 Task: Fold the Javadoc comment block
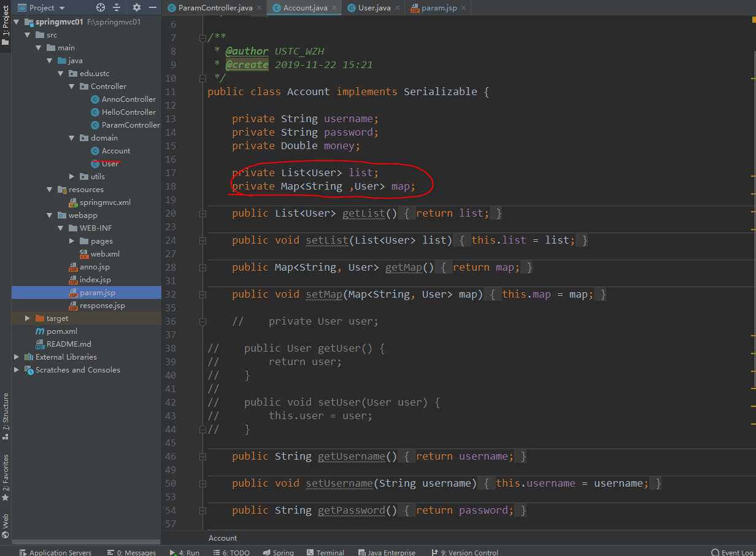pos(202,37)
